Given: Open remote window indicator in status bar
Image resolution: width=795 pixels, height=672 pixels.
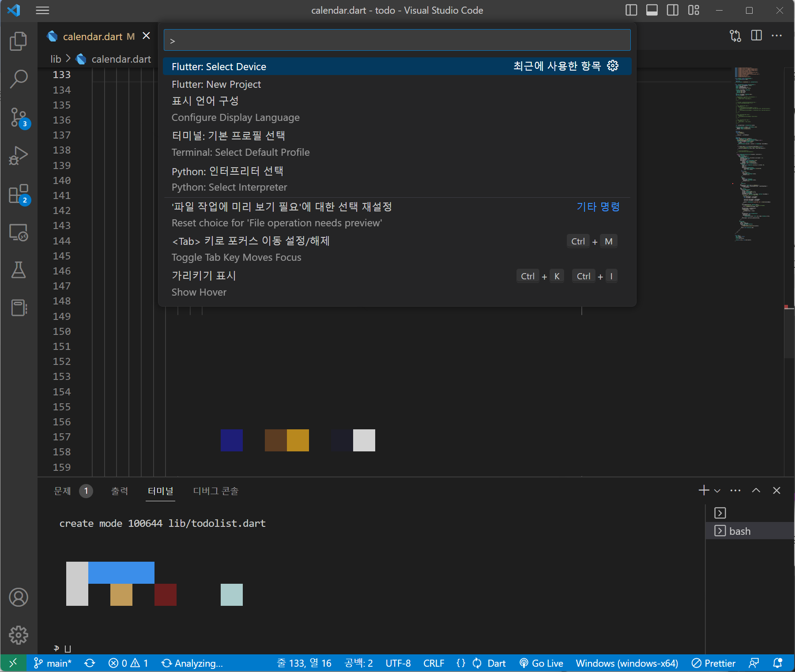Looking at the screenshot, I should [13, 663].
